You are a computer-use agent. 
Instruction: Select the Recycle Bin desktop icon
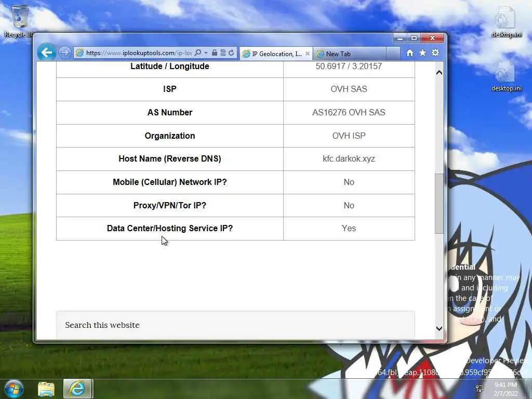[19, 21]
